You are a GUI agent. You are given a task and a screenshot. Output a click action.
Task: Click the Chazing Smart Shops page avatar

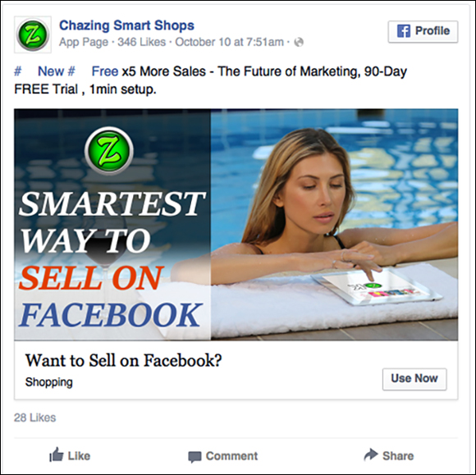33,34
